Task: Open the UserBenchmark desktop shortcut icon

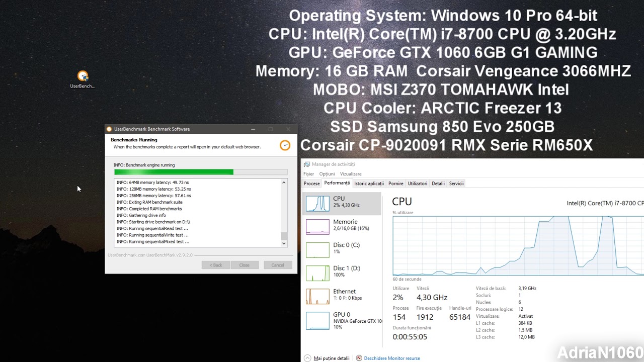Action: 83,79
